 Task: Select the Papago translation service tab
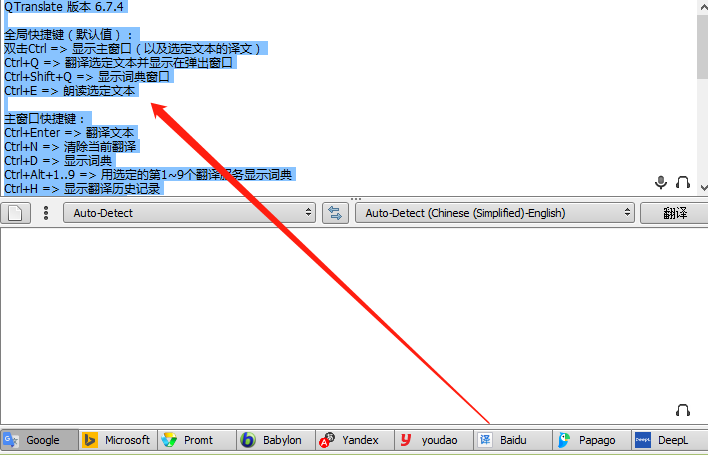pyautogui.click(x=592, y=440)
